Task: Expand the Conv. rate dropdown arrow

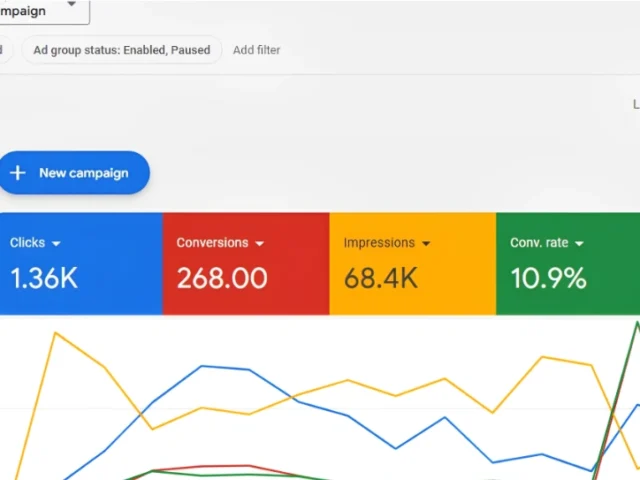Action: (579, 243)
